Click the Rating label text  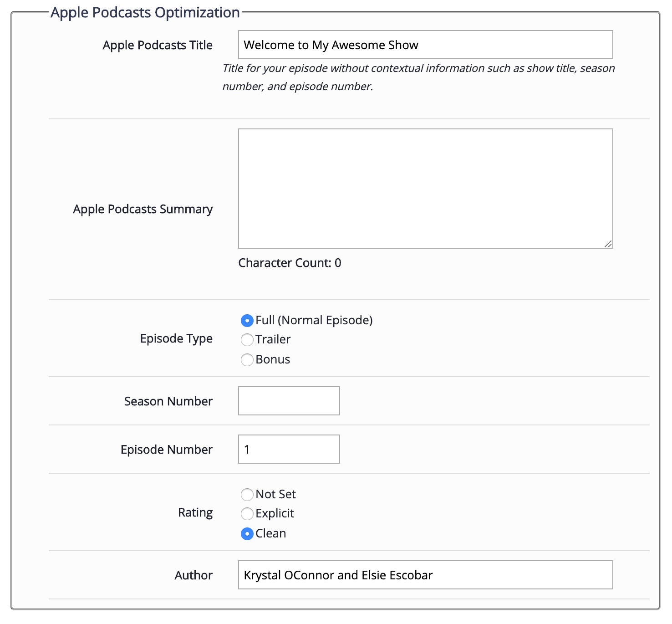[195, 512]
